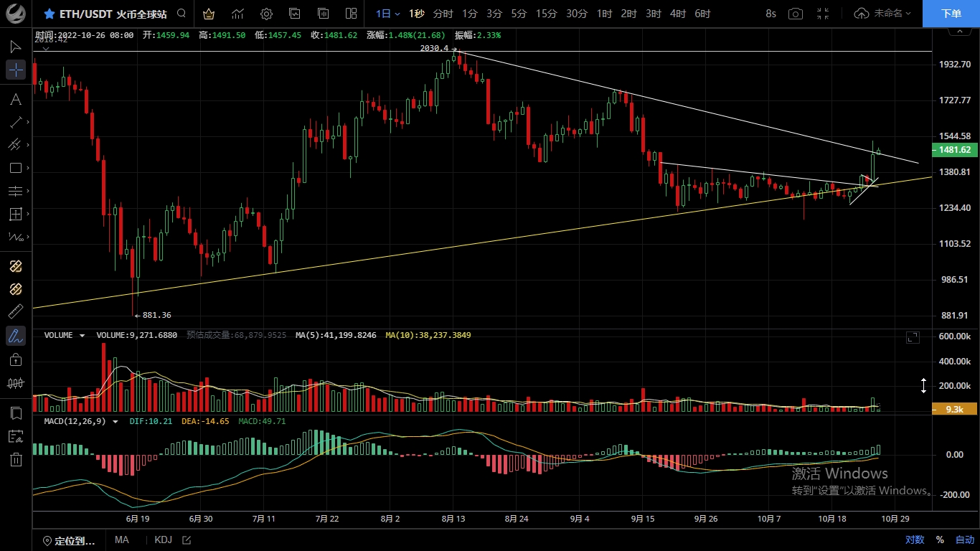The height and width of the screenshot is (551, 980).
Task: Search symbols next to ETH/USDT
Action: (182, 14)
